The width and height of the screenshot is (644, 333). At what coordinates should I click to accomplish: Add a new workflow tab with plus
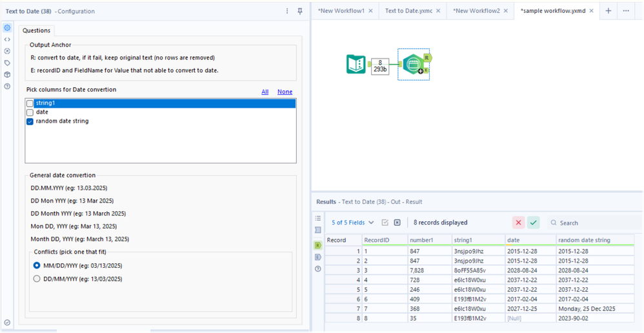[609, 11]
